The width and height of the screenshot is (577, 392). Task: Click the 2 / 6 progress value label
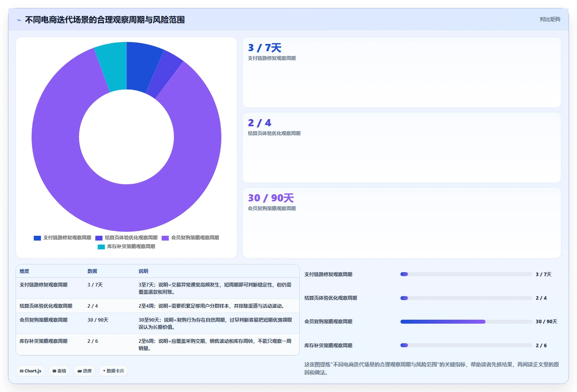(x=541, y=346)
